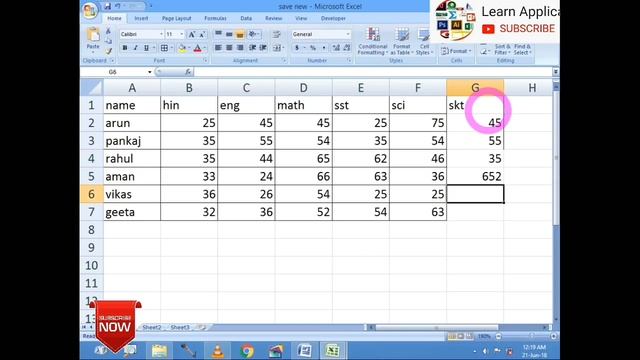Switch to the Review tab
640x360 pixels.
point(273,18)
